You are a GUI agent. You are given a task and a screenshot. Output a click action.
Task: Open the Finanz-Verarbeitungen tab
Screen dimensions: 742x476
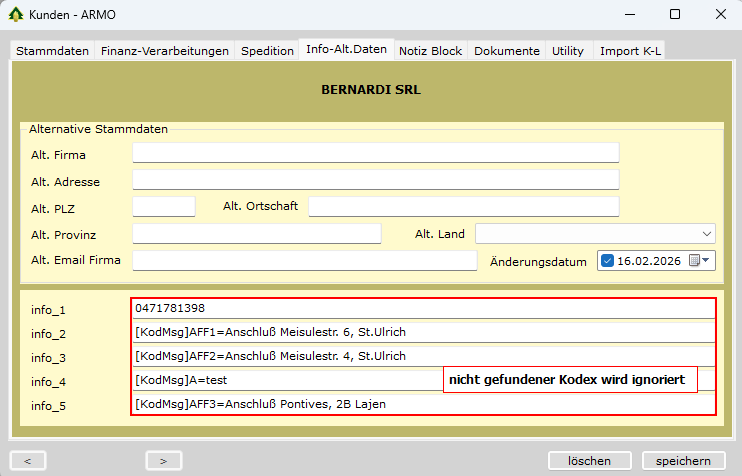tap(165, 50)
